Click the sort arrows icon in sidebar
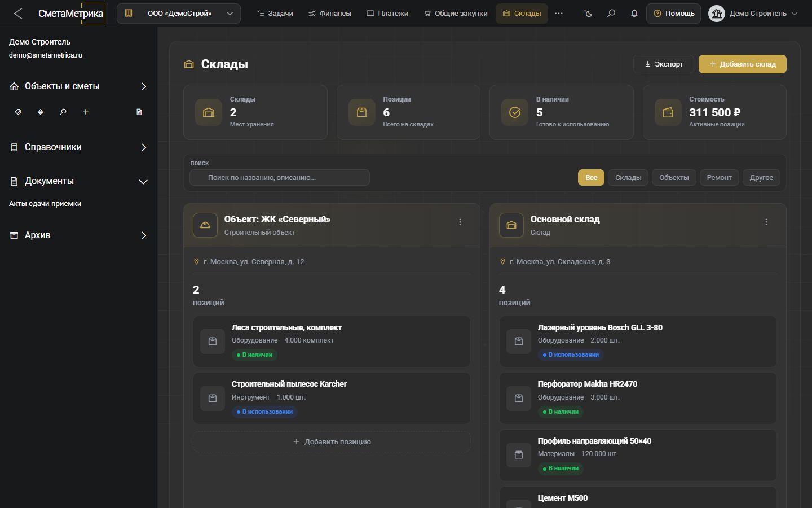Viewport: 812px width, 508px height. pyautogui.click(x=41, y=112)
